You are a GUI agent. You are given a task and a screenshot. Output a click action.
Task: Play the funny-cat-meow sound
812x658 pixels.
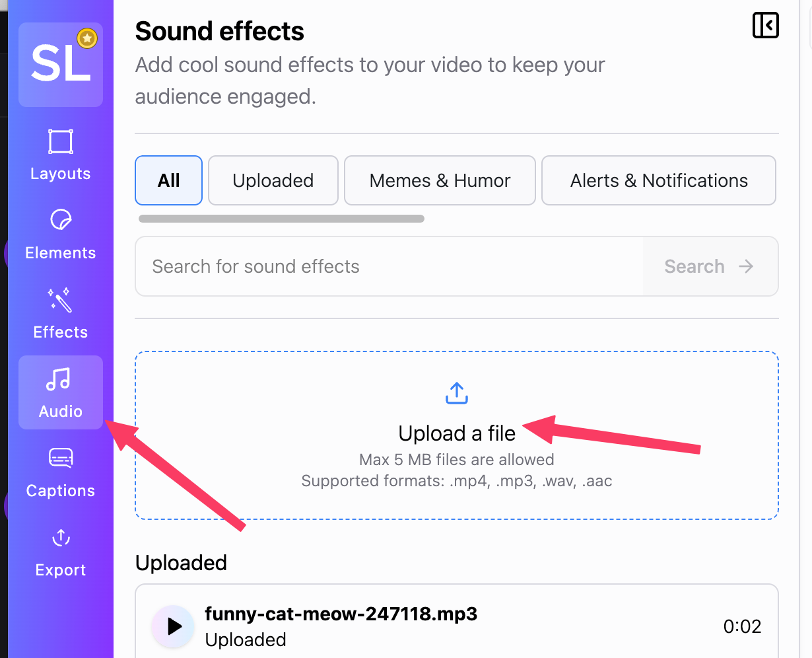[x=173, y=626]
